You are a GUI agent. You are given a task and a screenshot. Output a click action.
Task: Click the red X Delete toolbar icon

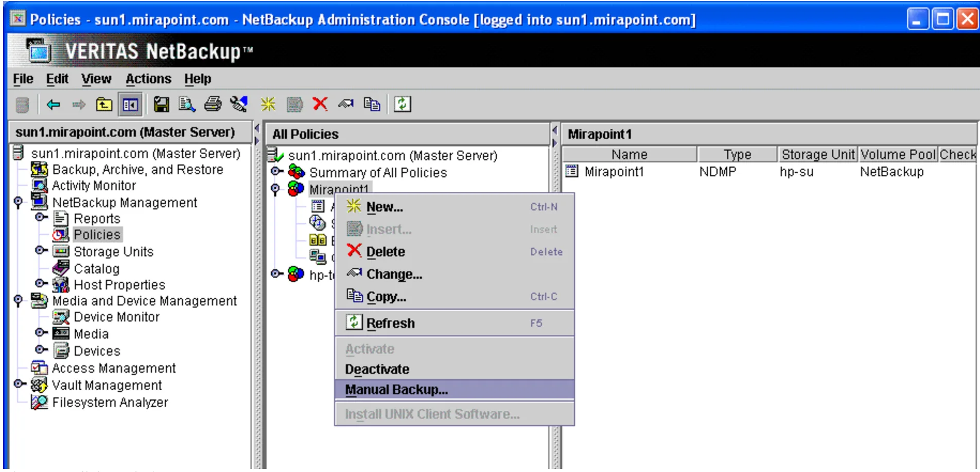click(320, 104)
